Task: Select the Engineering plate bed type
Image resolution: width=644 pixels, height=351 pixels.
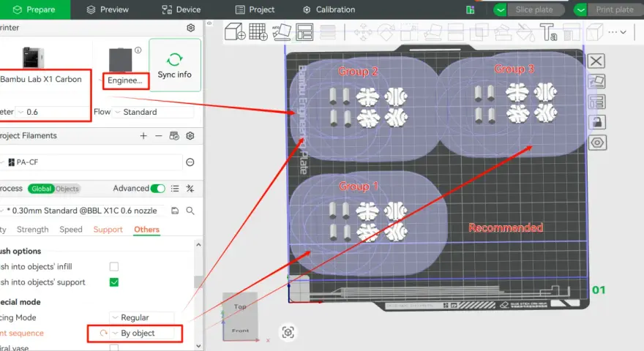Action: 125,80
